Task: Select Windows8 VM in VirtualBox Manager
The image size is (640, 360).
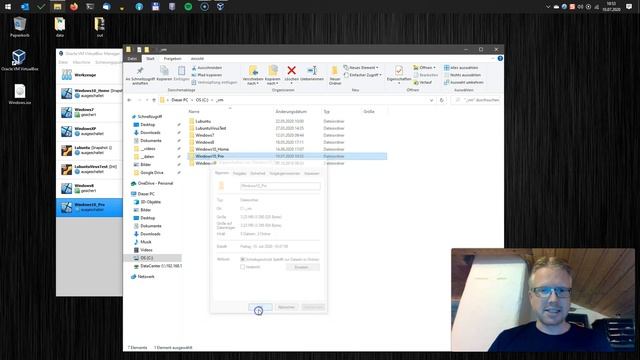Action: coord(89,188)
